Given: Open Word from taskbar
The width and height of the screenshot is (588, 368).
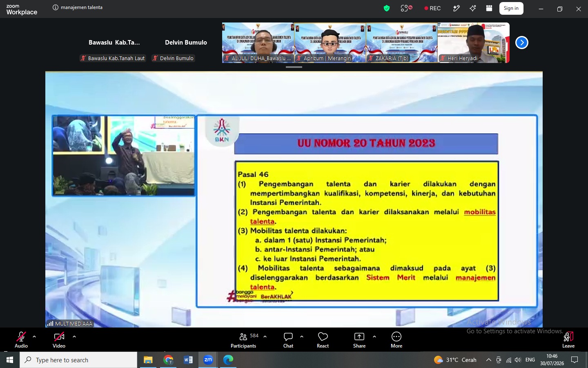Looking at the screenshot, I should [188, 360].
